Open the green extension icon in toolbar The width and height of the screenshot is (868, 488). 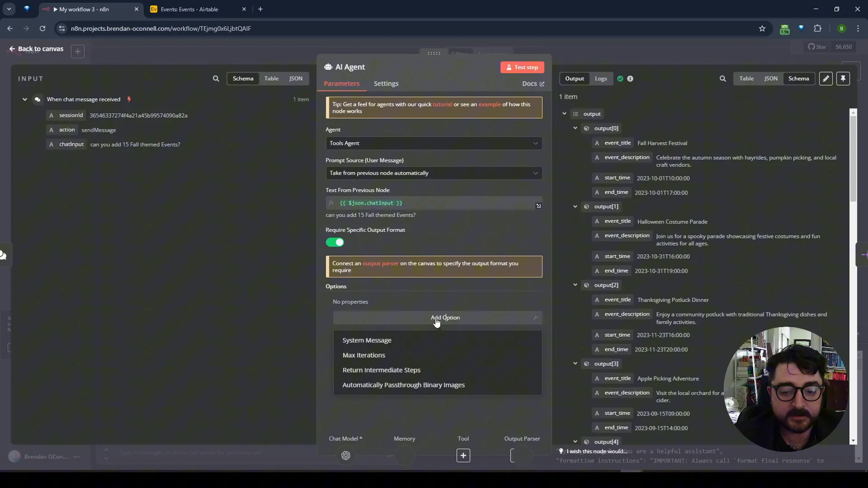coord(785,29)
